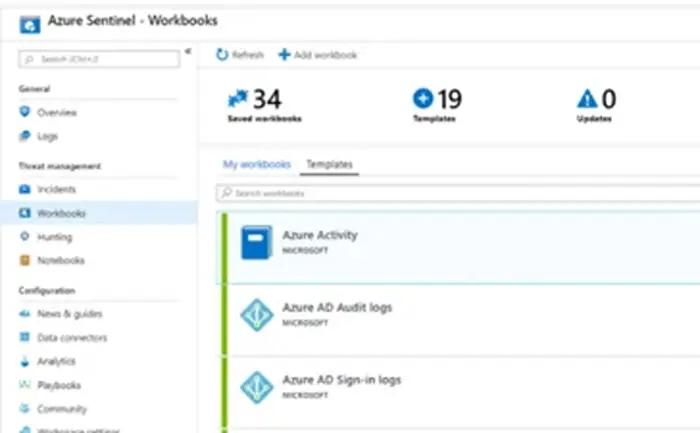Viewport: 700px width, 433px height.
Task: Click the Logs icon in sidebar
Action: 25,136
